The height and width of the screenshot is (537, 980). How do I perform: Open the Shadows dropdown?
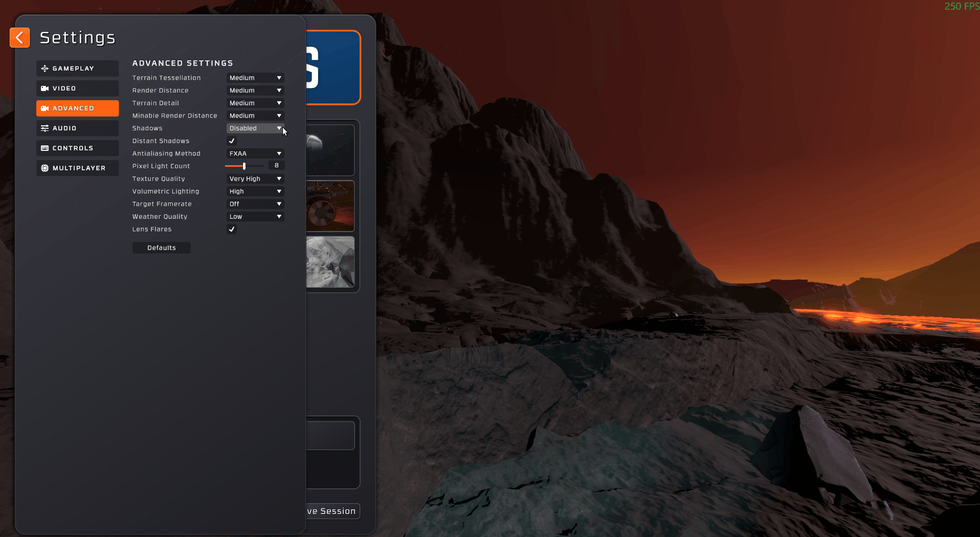tap(255, 128)
